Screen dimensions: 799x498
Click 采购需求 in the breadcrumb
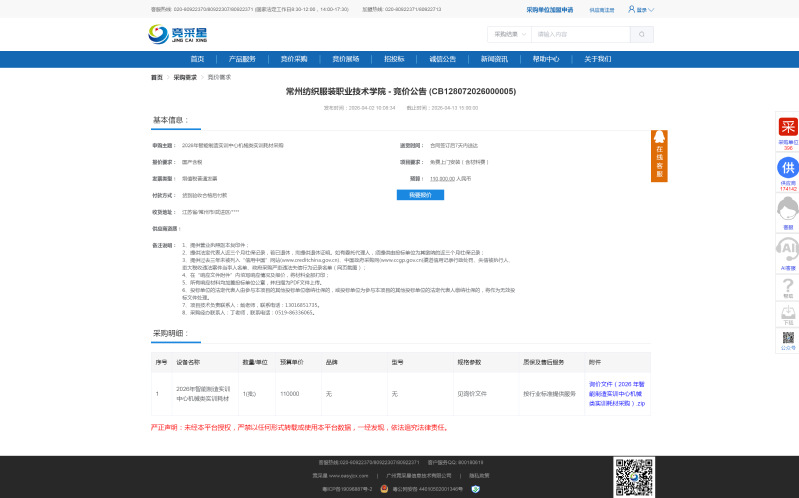click(185, 77)
